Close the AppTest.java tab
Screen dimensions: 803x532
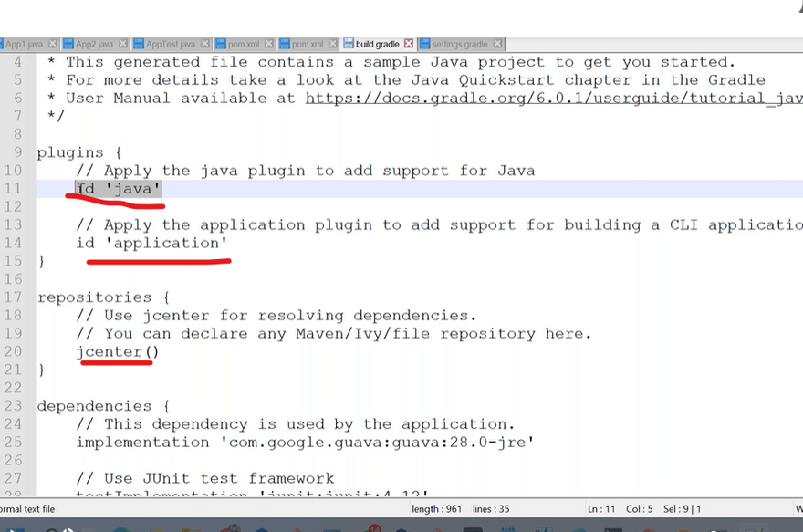tap(205, 44)
